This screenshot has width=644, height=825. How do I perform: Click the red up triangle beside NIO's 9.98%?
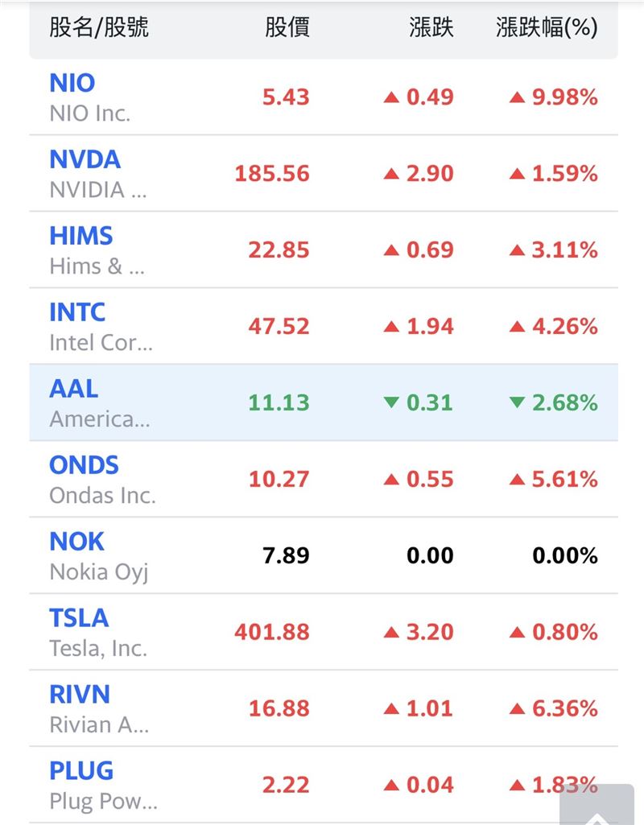pos(517,97)
